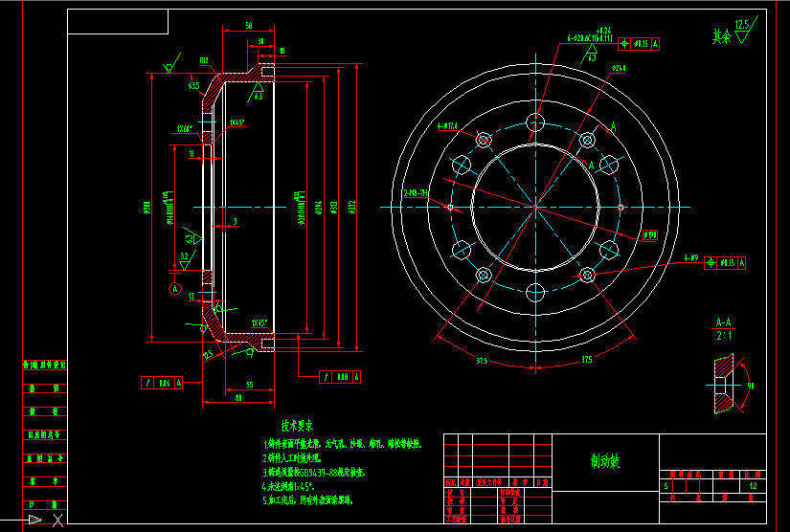
Task: Select the 6.3 roughness symbol under the top flange
Action: click(x=259, y=93)
